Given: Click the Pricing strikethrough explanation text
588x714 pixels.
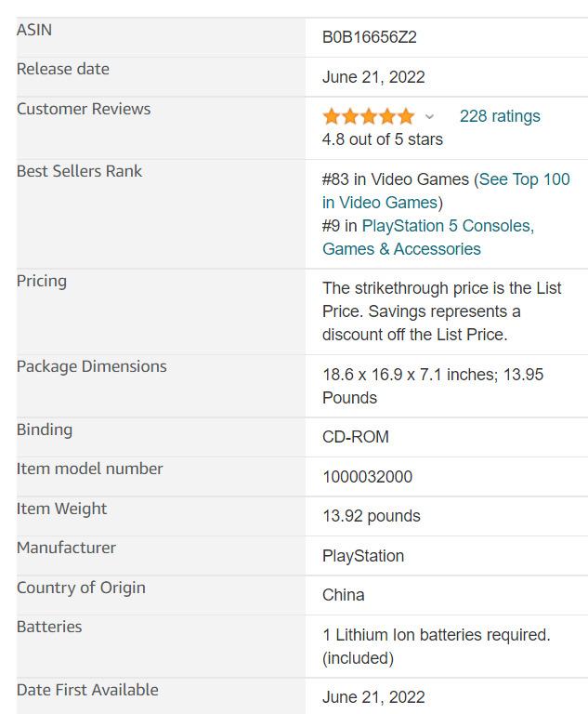Looking at the screenshot, I should (x=442, y=311).
